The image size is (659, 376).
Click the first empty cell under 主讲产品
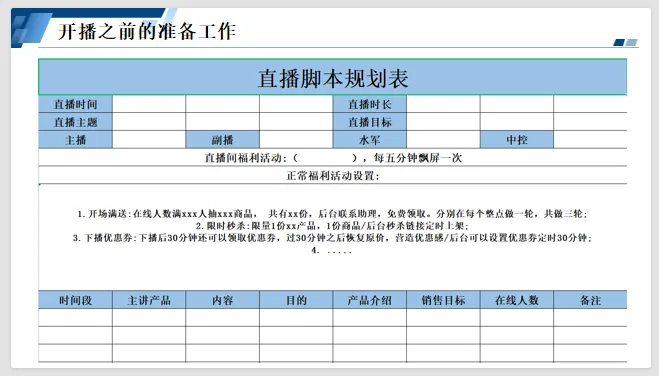tap(149, 318)
